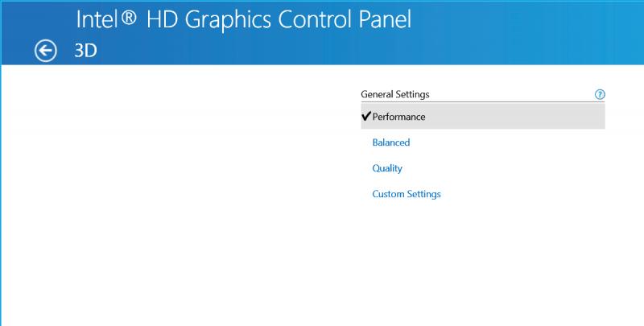Switch to the Quality preset
Image resolution: width=644 pixels, height=326 pixels.
387,168
